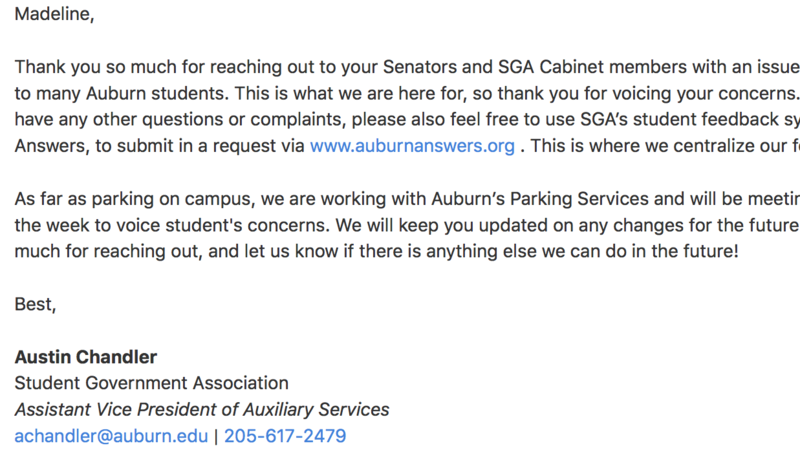Click the 'Best,' closing line

click(35, 305)
